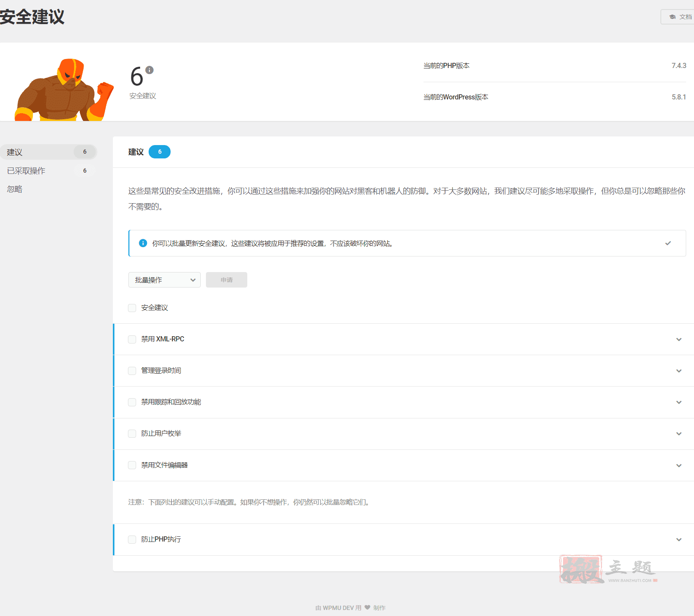Open the 文档 documentation button

[x=680, y=17]
